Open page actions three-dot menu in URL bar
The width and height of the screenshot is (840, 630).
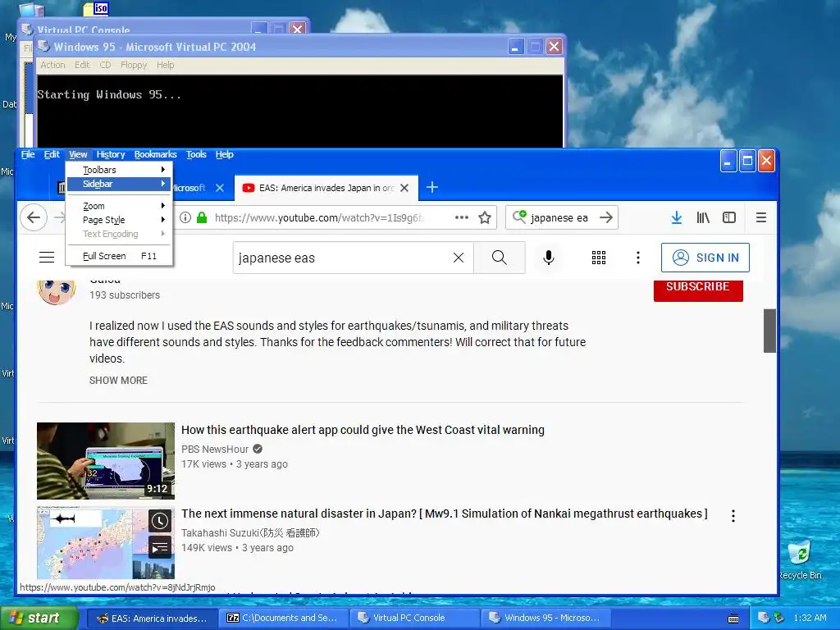click(461, 217)
